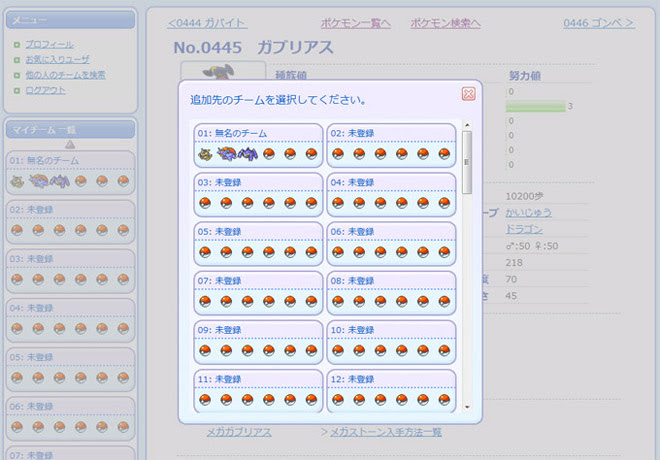Image resolution: width=660 pixels, height=460 pixels.
Task: Select sidebar team 05 未登録
Action: point(70,370)
